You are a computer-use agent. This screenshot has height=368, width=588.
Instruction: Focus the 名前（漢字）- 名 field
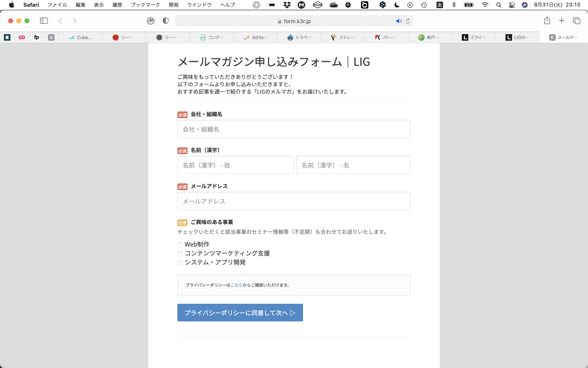coord(353,165)
